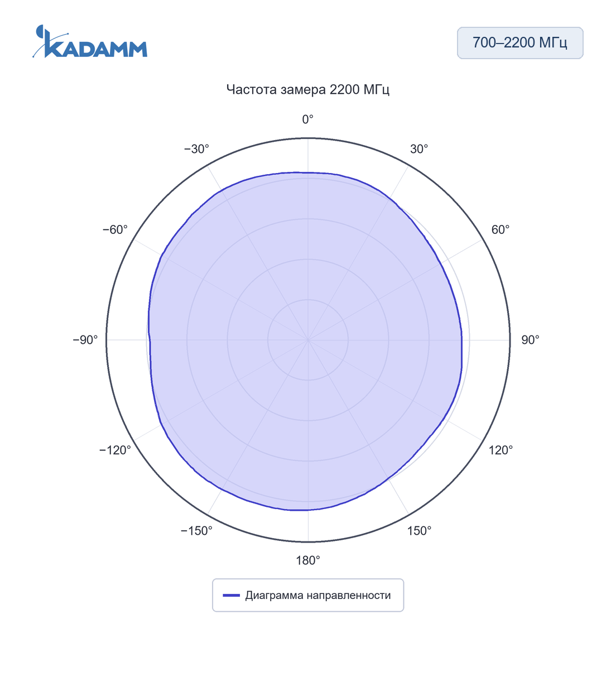Click the 60° angle label
The width and height of the screenshot is (616, 676).
click(x=501, y=230)
